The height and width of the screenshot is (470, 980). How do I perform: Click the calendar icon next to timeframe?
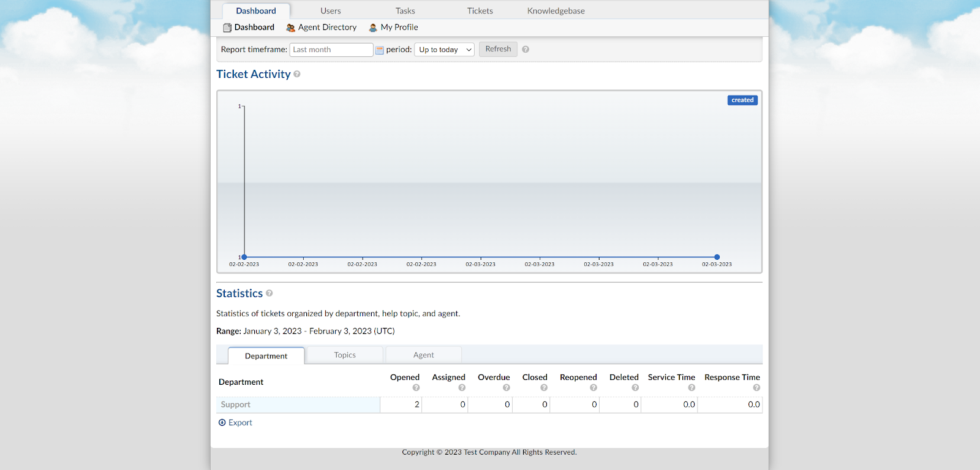(379, 50)
